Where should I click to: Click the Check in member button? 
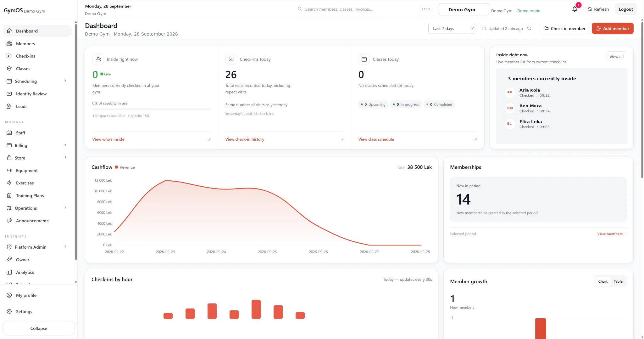pyautogui.click(x=565, y=28)
